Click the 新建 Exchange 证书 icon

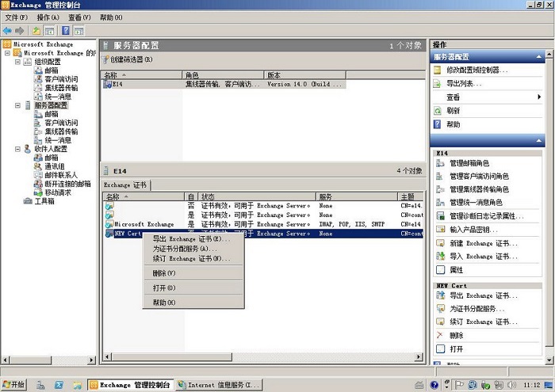coord(439,243)
